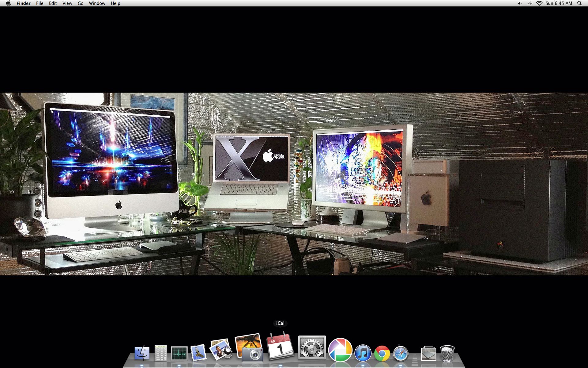Open Mail app with eagle stamp icon
The height and width of the screenshot is (368, 588).
198,353
